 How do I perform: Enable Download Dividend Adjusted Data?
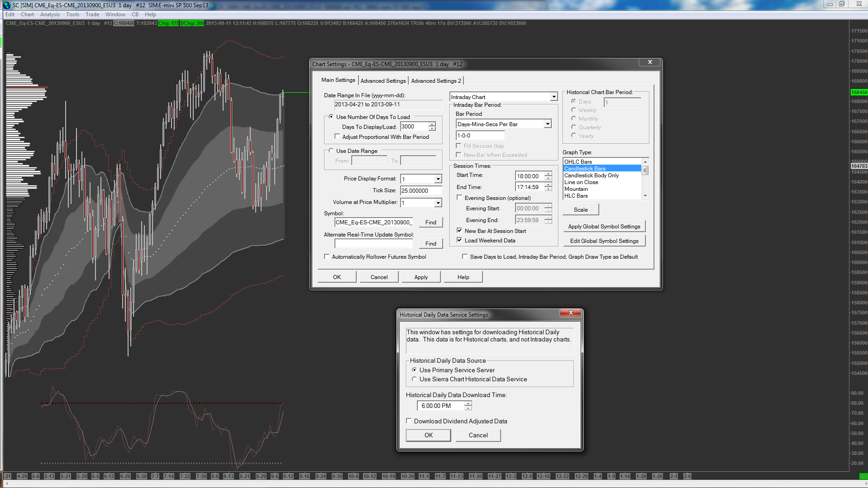tap(409, 421)
